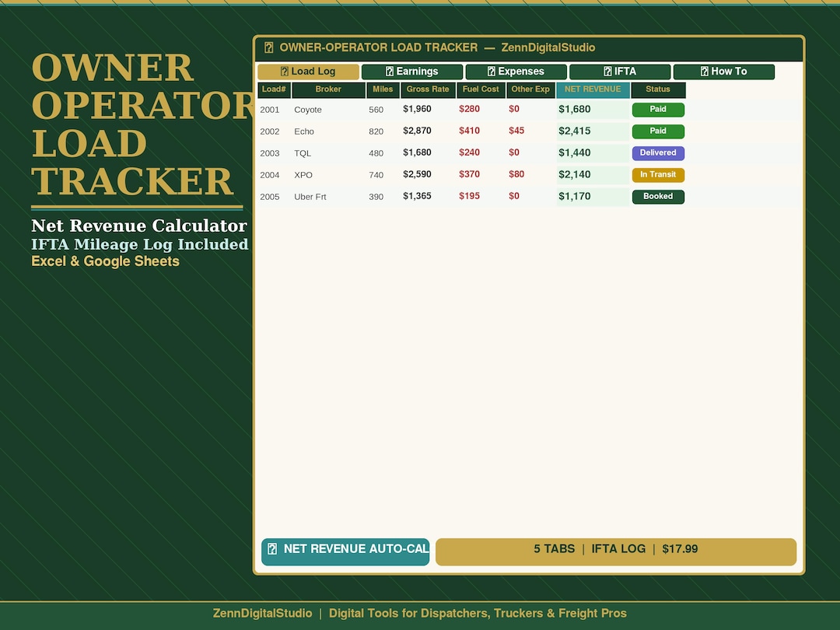Select the Broker column header
The image size is (840, 630).
point(328,90)
